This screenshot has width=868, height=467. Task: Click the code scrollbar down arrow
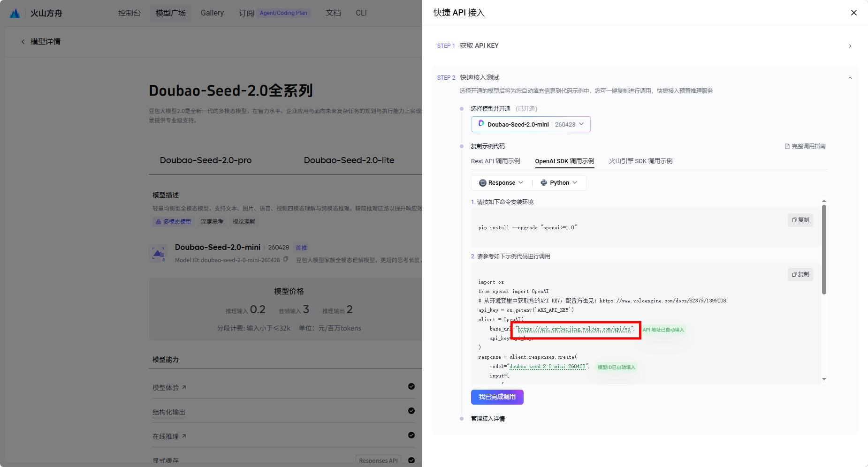click(x=824, y=379)
